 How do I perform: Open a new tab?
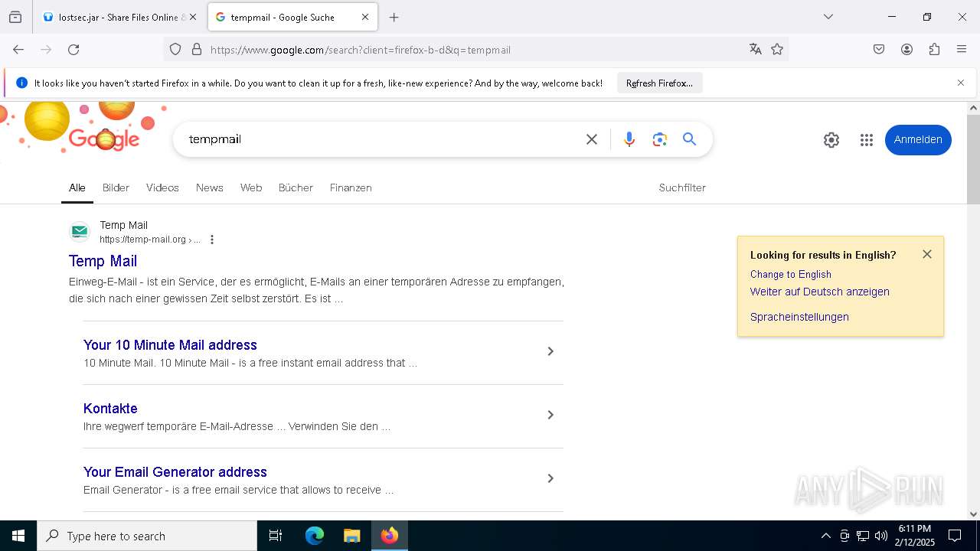click(x=394, y=17)
